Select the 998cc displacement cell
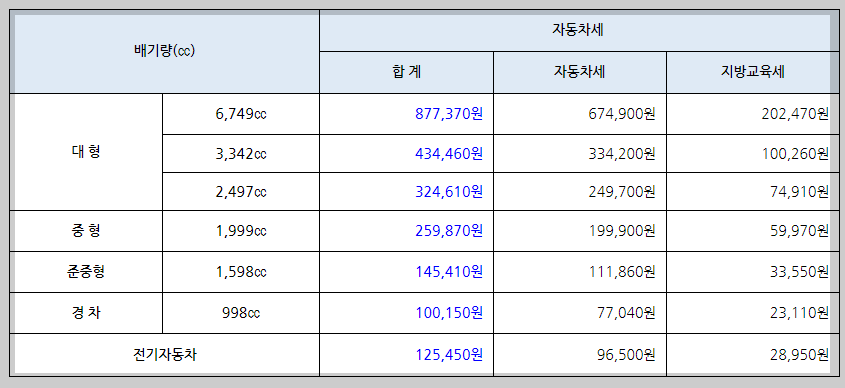This screenshot has width=845, height=388. [241, 313]
